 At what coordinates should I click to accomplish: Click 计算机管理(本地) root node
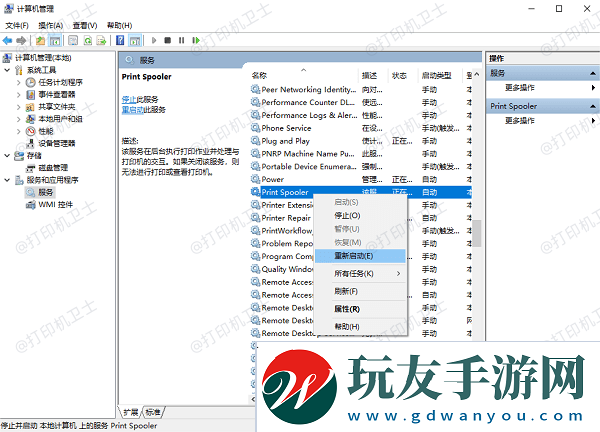pyautogui.click(x=43, y=58)
